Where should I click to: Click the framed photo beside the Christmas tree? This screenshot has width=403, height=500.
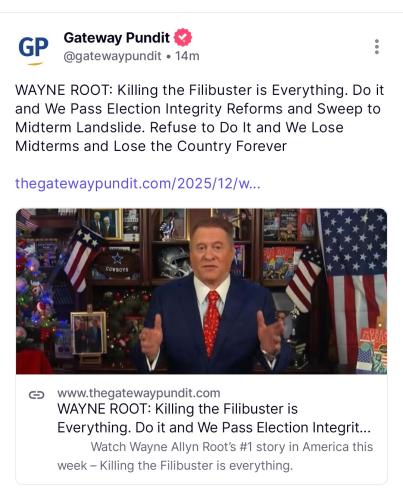click(88, 333)
